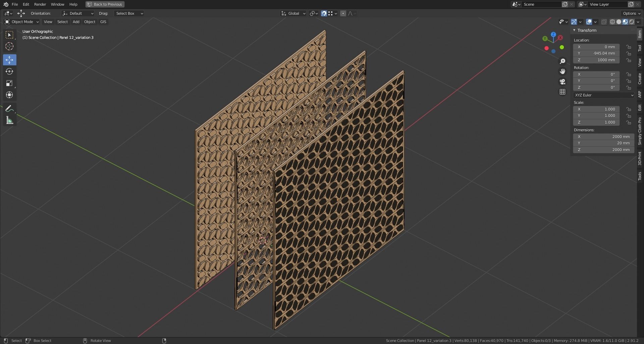
Task: Click the zoom view magnifier icon
Action: click(x=562, y=61)
